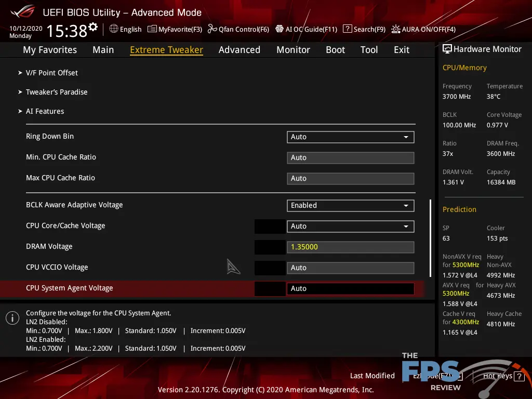Launch AI OC Guide(F11) icon
The height and width of the screenshot is (399, 532).
coord(279,29)
